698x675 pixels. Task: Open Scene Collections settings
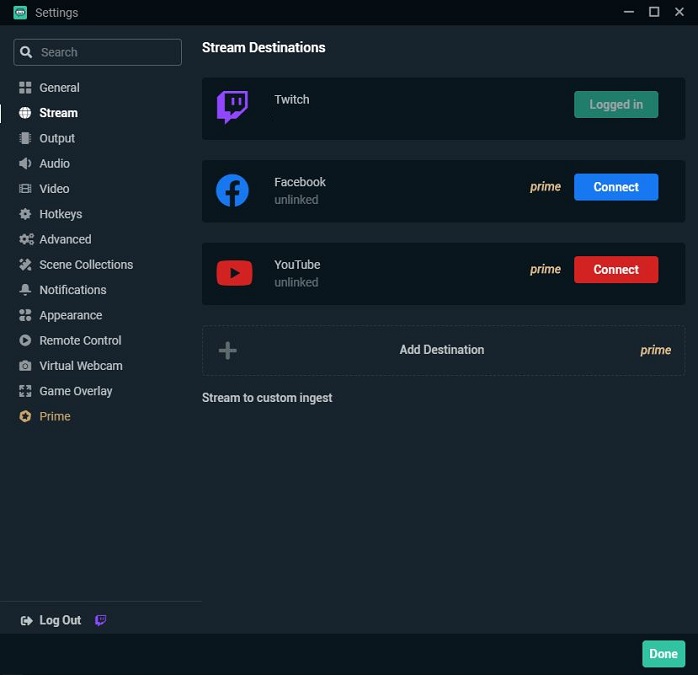(x=86, y=265)
